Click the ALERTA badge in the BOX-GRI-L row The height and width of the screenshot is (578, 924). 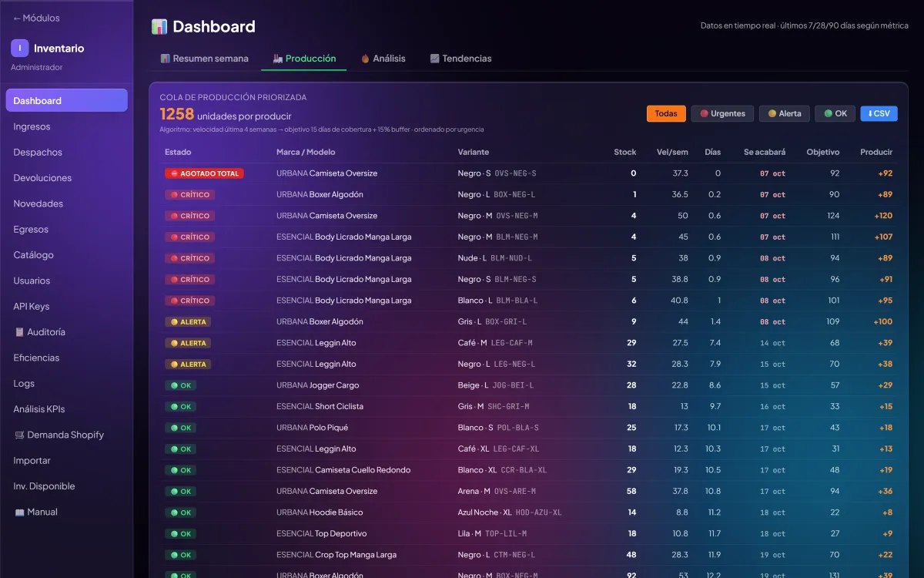point(188,321)
